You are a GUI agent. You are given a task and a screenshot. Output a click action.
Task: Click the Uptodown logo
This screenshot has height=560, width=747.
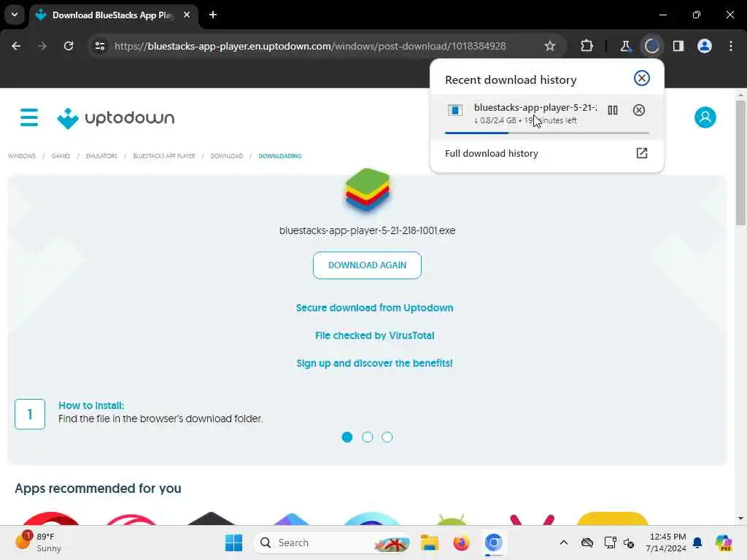pos(116,117)
